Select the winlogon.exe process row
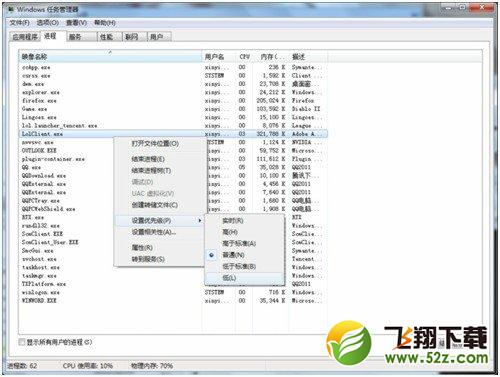This screenshot has height=377, width=500. pyautogui.click(x=173, y=292)
